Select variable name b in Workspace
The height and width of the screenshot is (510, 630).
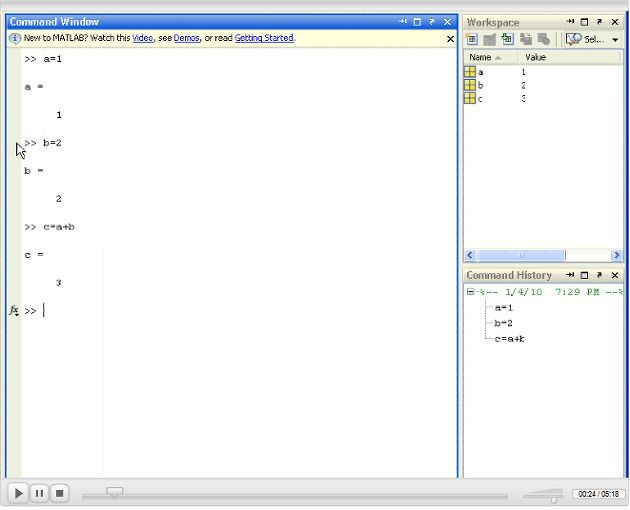click(481, 86)
